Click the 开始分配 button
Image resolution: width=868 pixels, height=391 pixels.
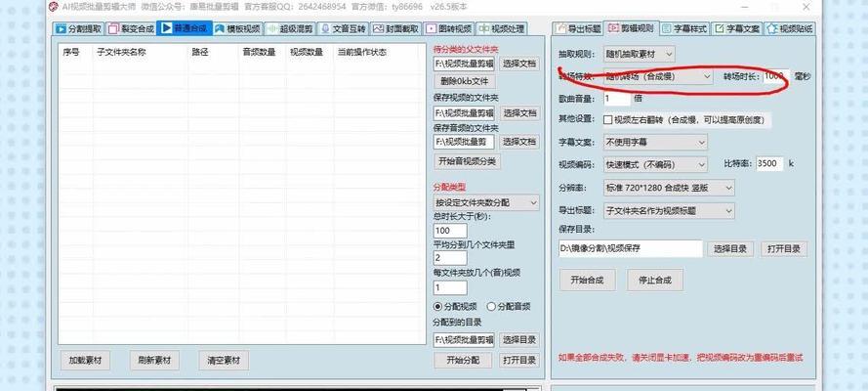[x=464, y=360]
